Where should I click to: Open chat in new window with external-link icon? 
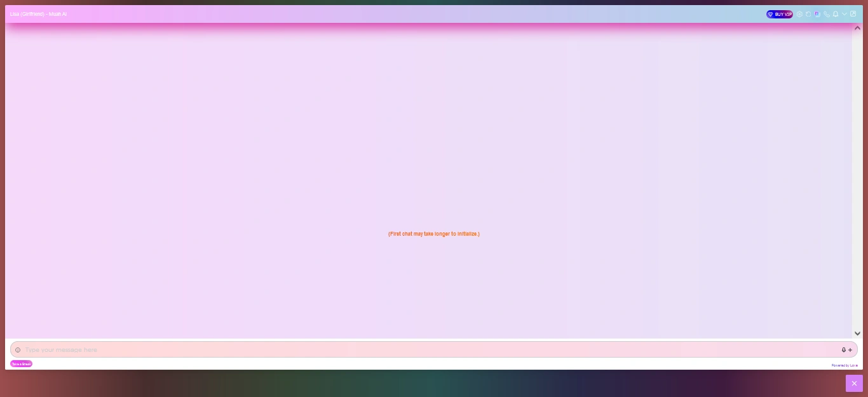pyautogui.click(x=853, y=14)
